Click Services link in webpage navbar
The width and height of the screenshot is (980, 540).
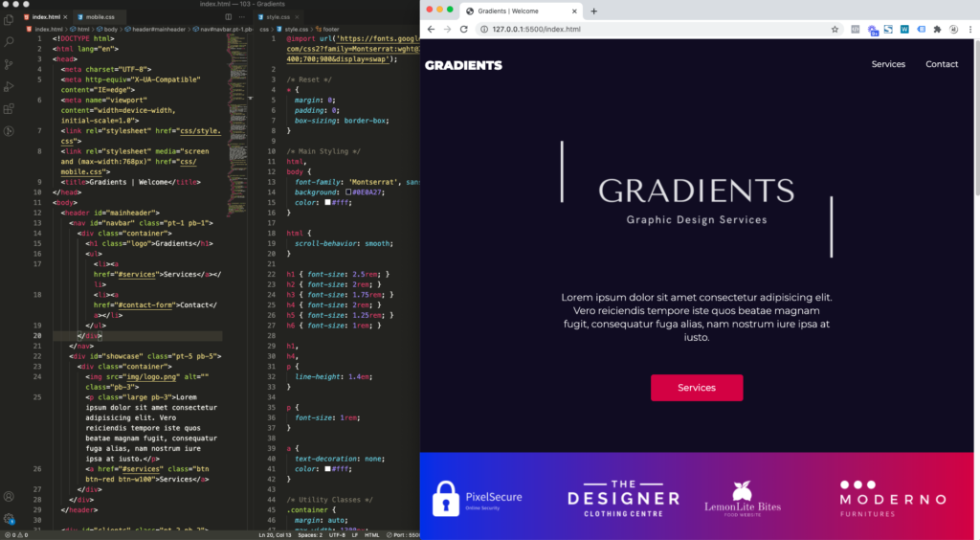888,64
